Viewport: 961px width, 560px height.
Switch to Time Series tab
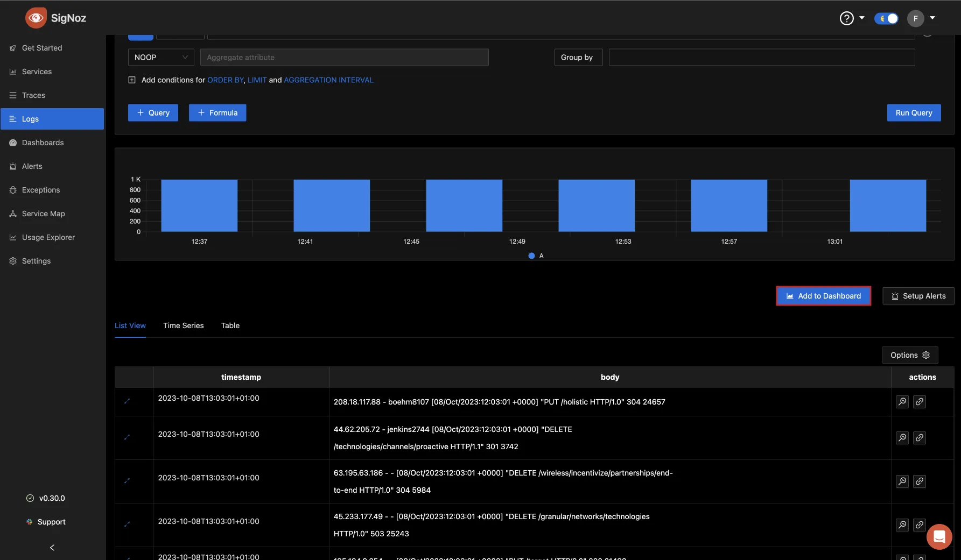tap(184, 325)
